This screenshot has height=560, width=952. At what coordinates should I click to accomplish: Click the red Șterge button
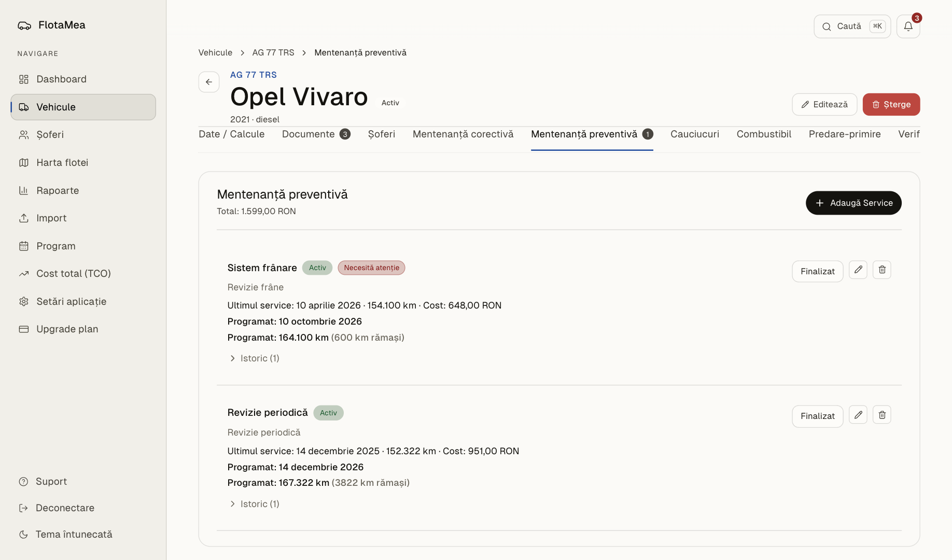(x=891, y=104)
